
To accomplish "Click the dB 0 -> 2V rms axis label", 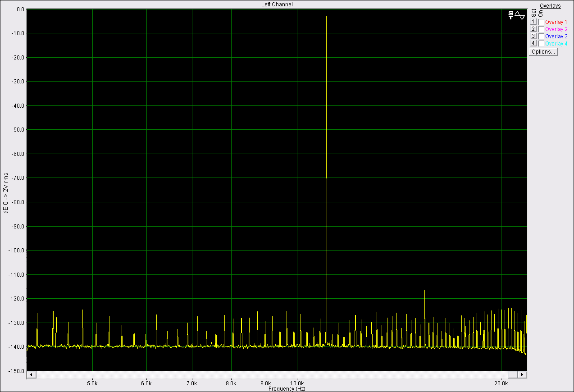I will (x=6, y=192).
